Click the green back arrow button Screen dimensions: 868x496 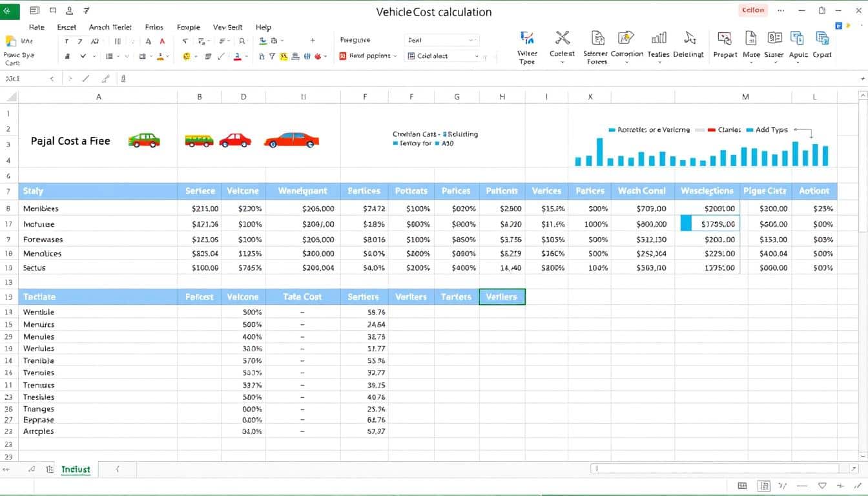[x=10, y=11]
